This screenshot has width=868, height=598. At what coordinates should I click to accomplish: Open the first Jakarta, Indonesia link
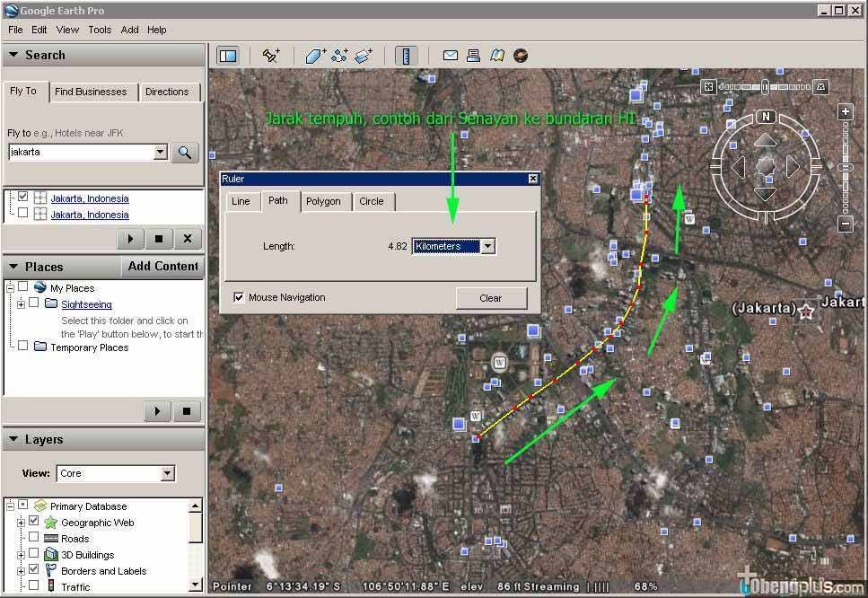[90, 198]
